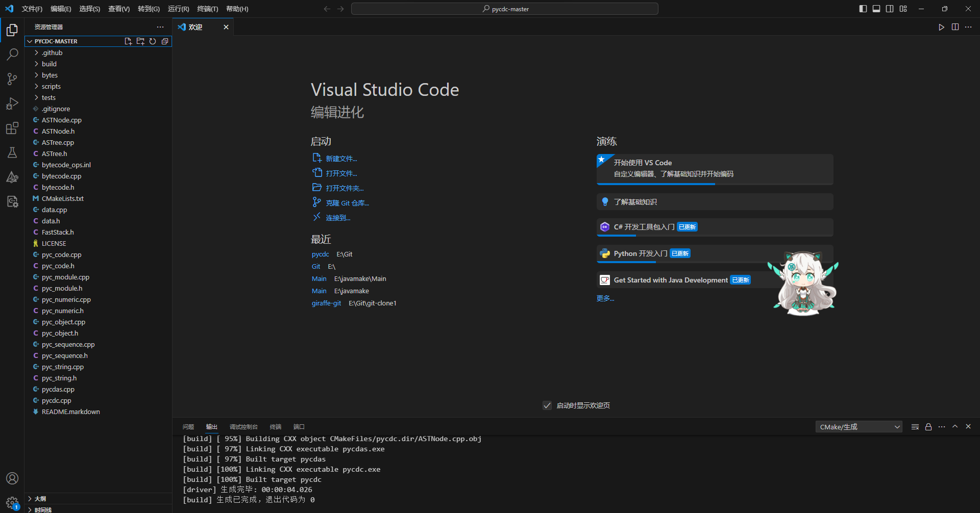Click the 克隆 Git 仓库 link
Viewport: 980px width, 513px height.
[347, 203]
